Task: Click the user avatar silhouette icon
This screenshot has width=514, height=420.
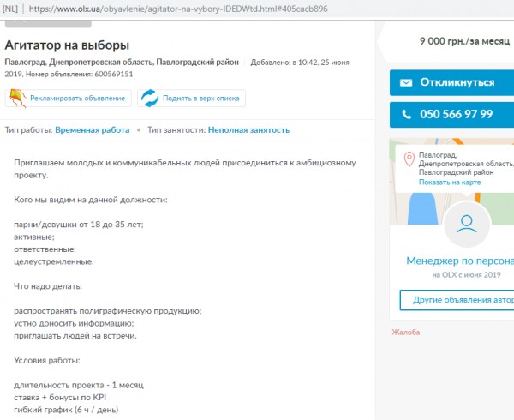Action: pyautogui.click(x=467, y=225)
